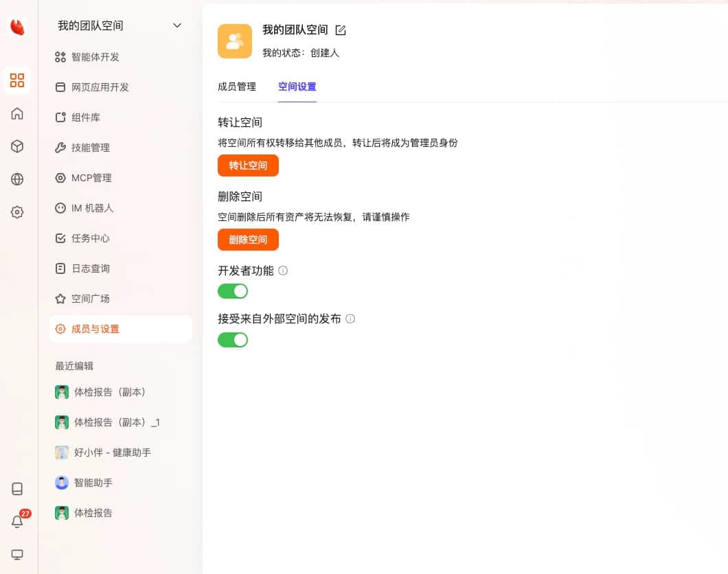Click avatar of 体检报告（副本）
Viewport: 728px width, 574px height.
[x=62, y=392]
